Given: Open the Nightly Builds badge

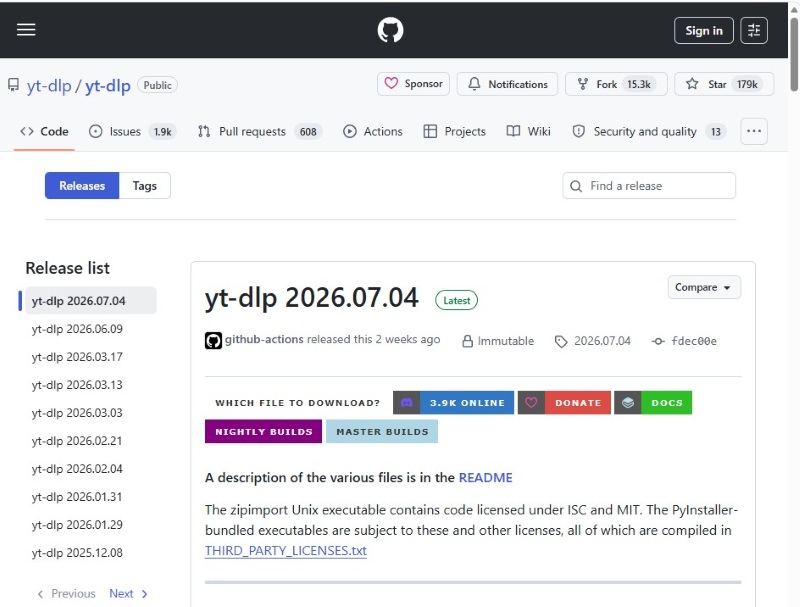Looking at the screenshot, I should 263,432.
